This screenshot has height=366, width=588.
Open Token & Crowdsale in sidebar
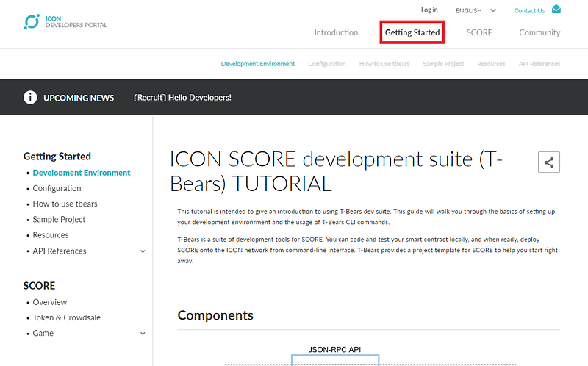tap(66, 317)
